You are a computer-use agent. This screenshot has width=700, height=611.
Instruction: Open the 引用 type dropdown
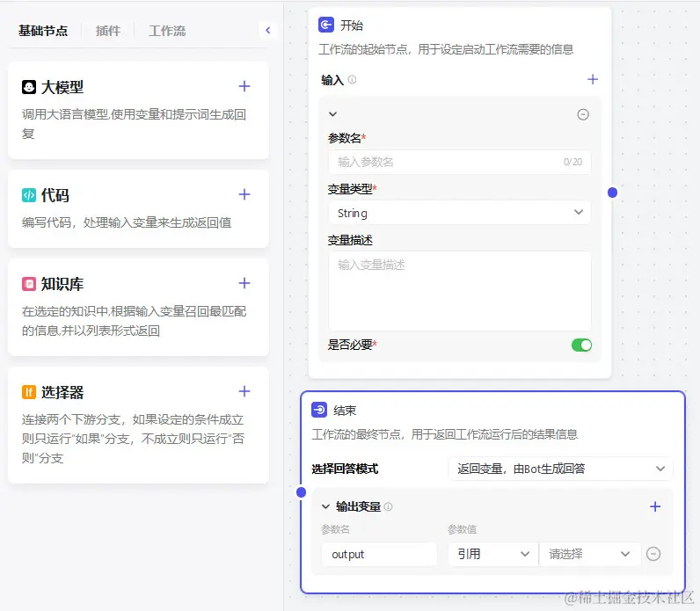(492, 554)
